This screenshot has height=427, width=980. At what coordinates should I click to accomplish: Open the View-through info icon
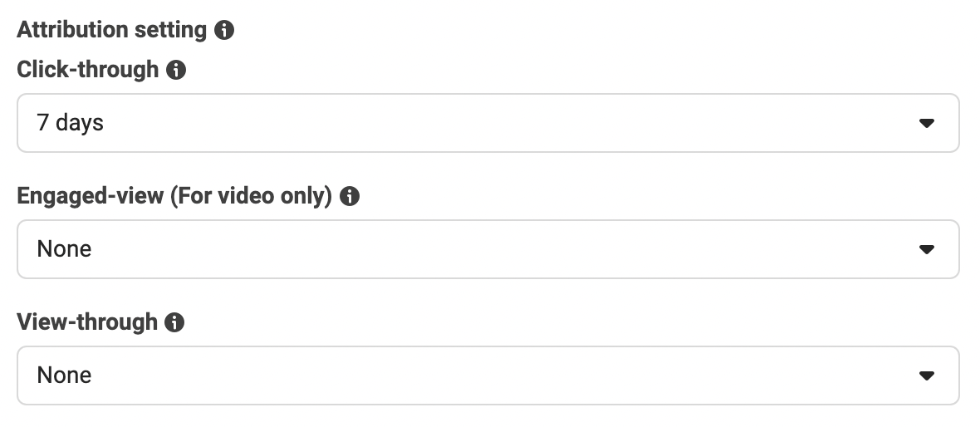pyautogui.click(x=174, y=322)
